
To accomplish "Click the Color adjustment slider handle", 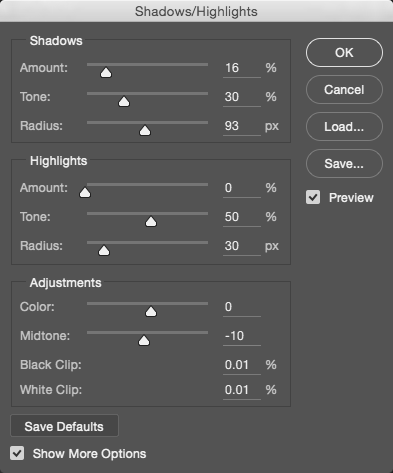I will (x=151, y=311).
